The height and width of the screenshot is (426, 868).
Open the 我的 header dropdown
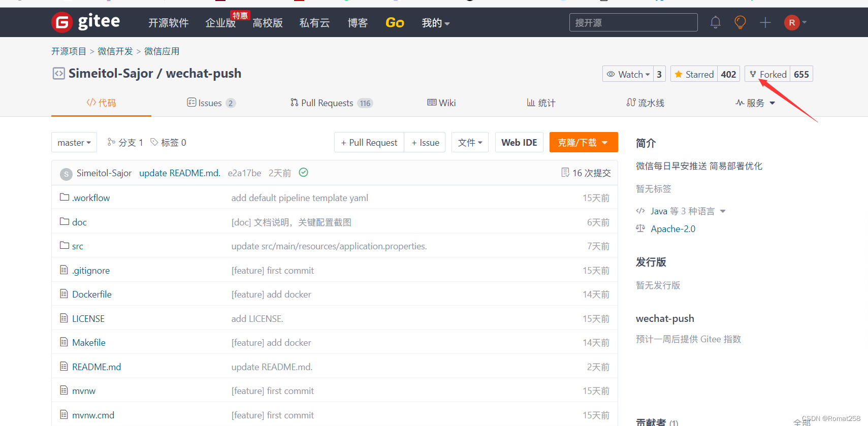(436, 23)
